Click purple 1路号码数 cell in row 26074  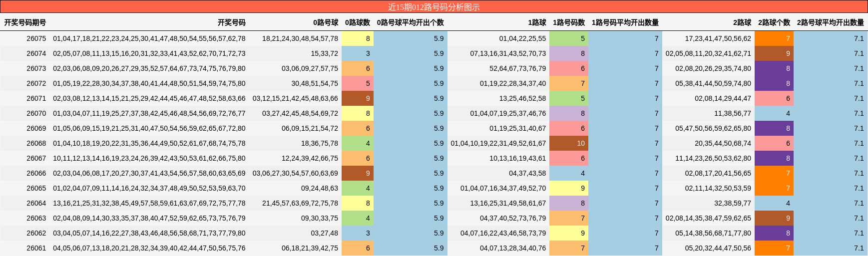tap(569, 53)
